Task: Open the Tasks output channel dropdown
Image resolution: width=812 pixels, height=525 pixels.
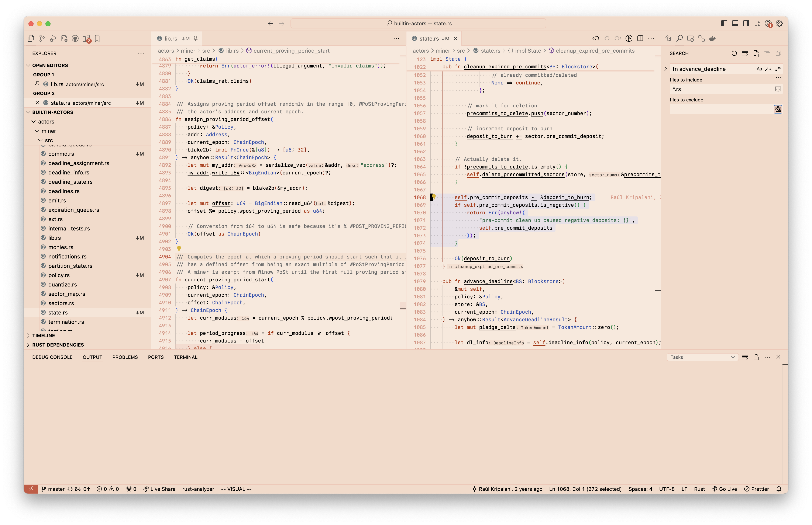Action: pyautogui.click(x=702, y=357)
